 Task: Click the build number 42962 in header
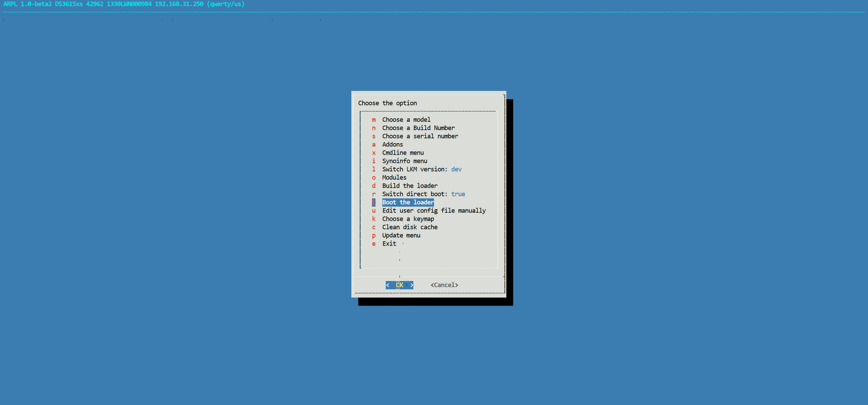94,4
